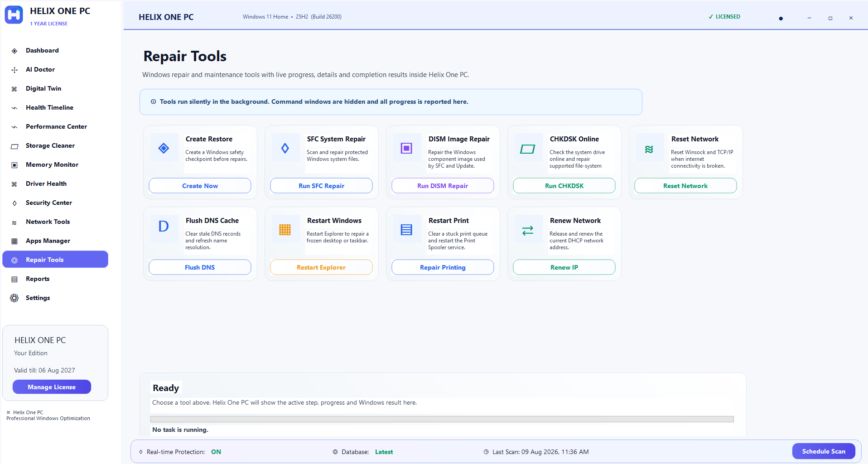This screenshot has width=868, height=464.
Task: Open the Reports page
Action: coord(55,279)
